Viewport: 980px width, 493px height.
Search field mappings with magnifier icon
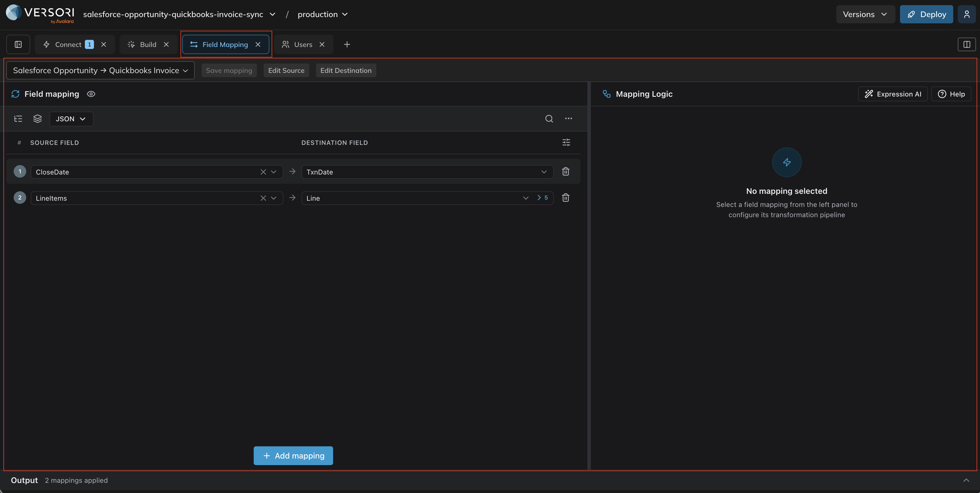point(549,119)
